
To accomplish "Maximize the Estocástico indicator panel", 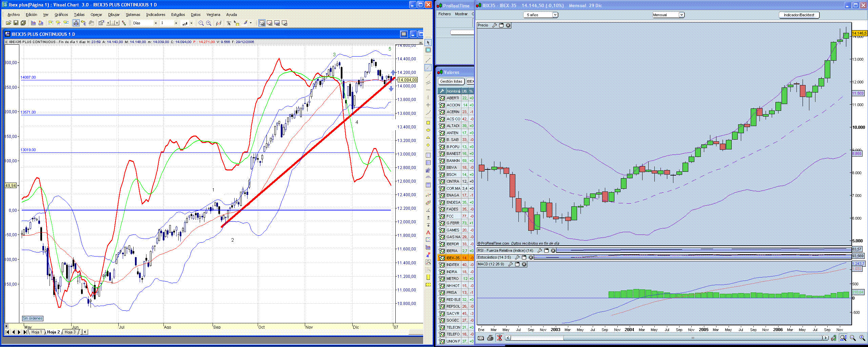I will tap(524, 257).
